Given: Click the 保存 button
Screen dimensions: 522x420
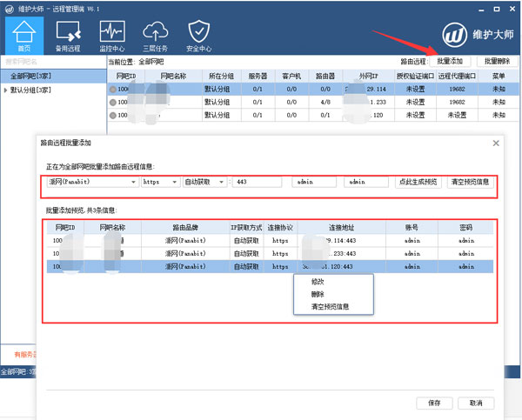Looking at the screenshot, I should tap(434, 403).
